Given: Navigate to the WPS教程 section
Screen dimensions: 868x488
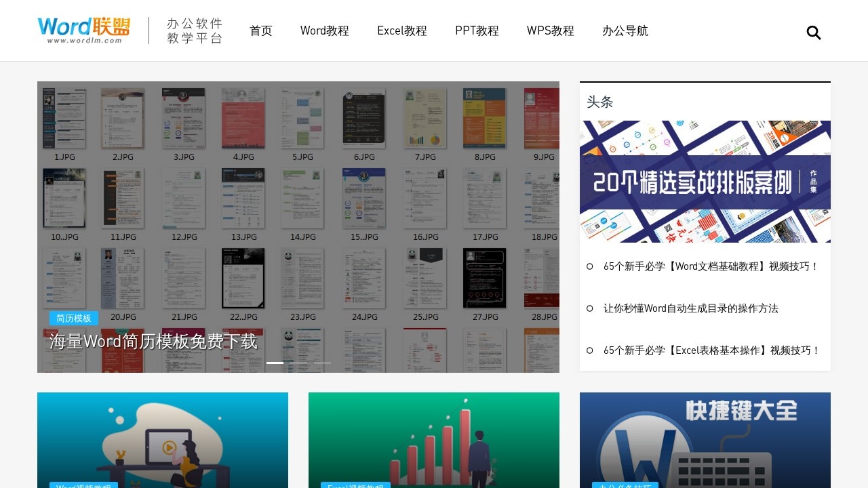Looking at the screenshot, I should [x=551, y=31].
